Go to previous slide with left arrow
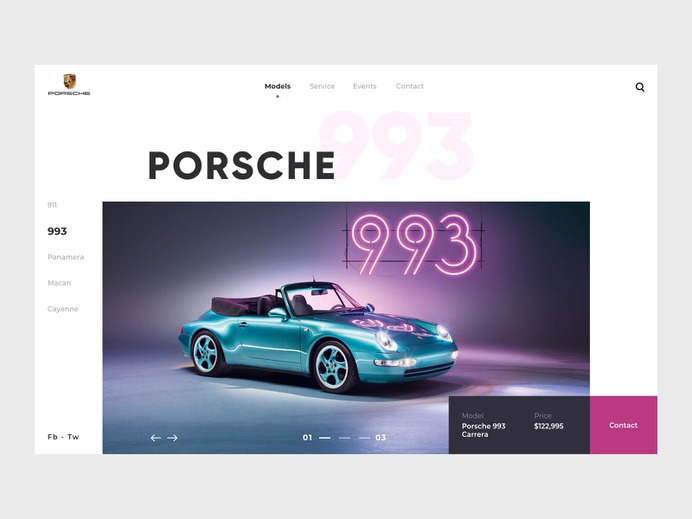 coord(155,438)
